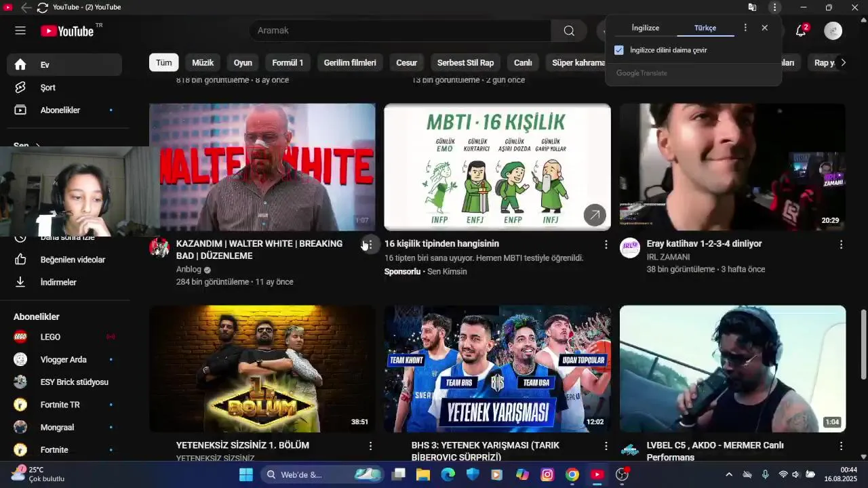The height and width of the screenshot is (488, 868).
Task: Play BHS Yetenek Yarışması thumbnail
Action: (497, 369)
